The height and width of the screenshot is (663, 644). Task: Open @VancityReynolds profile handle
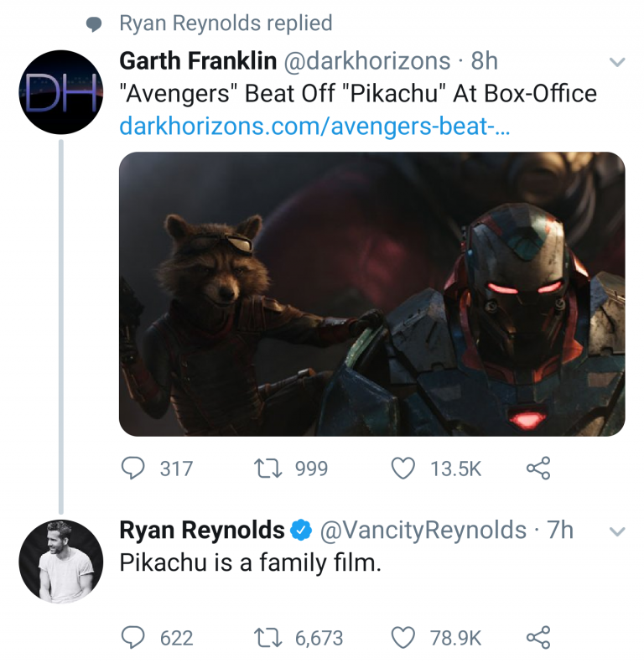423,531
